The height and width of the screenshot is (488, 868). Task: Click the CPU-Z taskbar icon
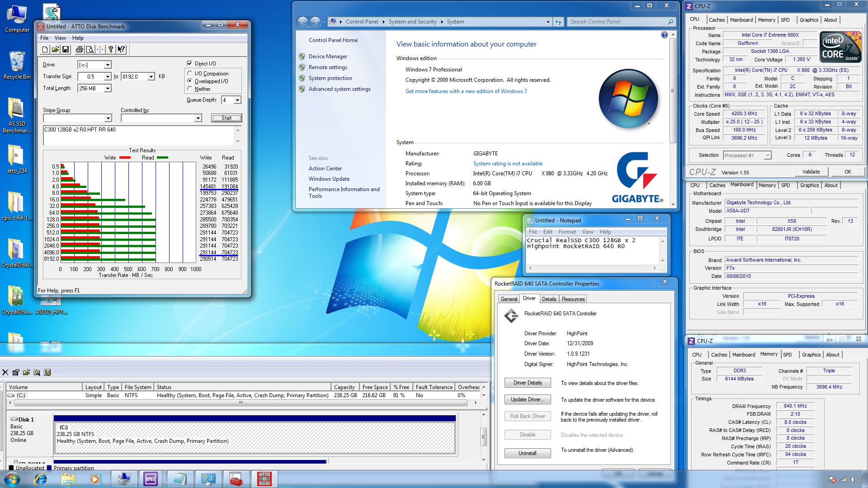click(151, 479)
